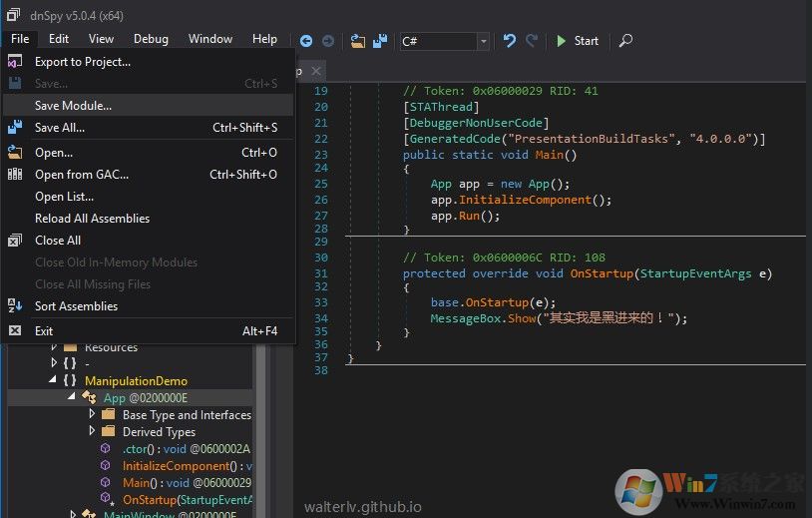This screenshot has height=518, width=812.
Task: Expand the Derived Types folder
Action: tap(93, 432)
